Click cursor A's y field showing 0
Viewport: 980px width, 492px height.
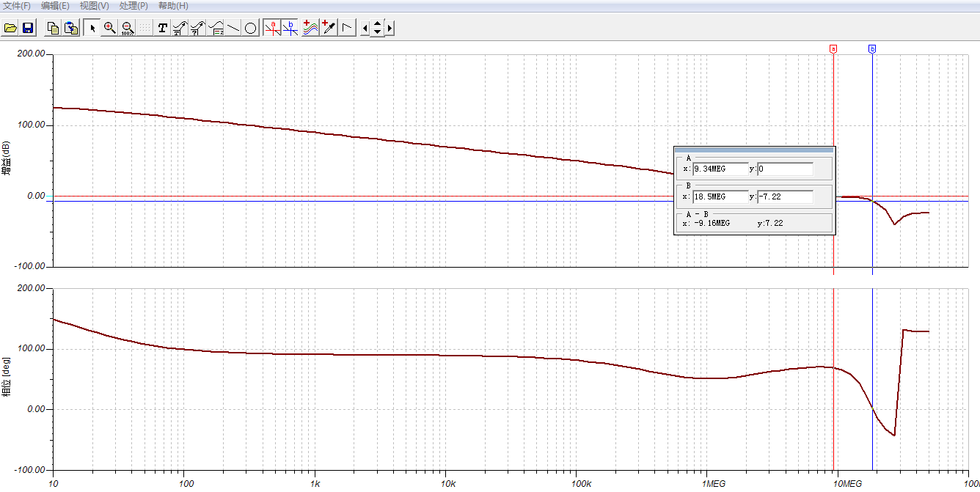click(x=785, y=169)
